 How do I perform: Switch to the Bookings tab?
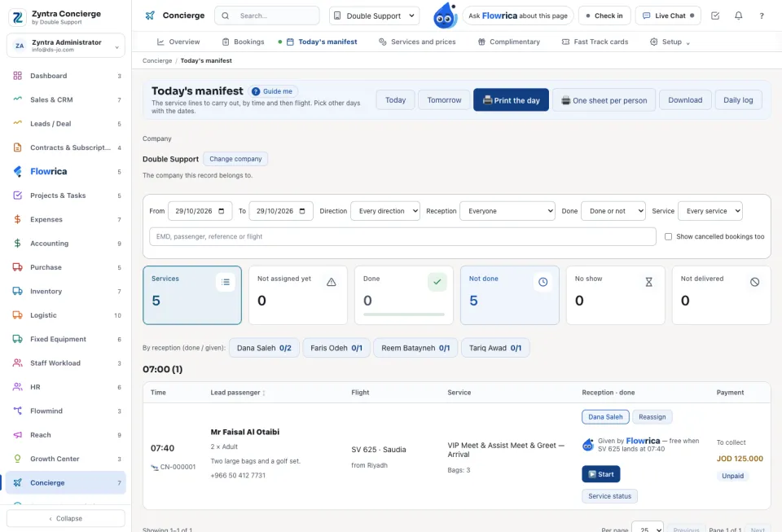243,42
